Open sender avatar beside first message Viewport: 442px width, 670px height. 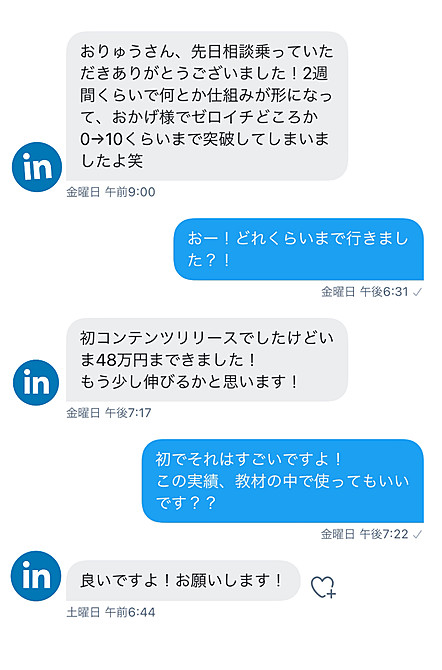[x=37, y=167]
